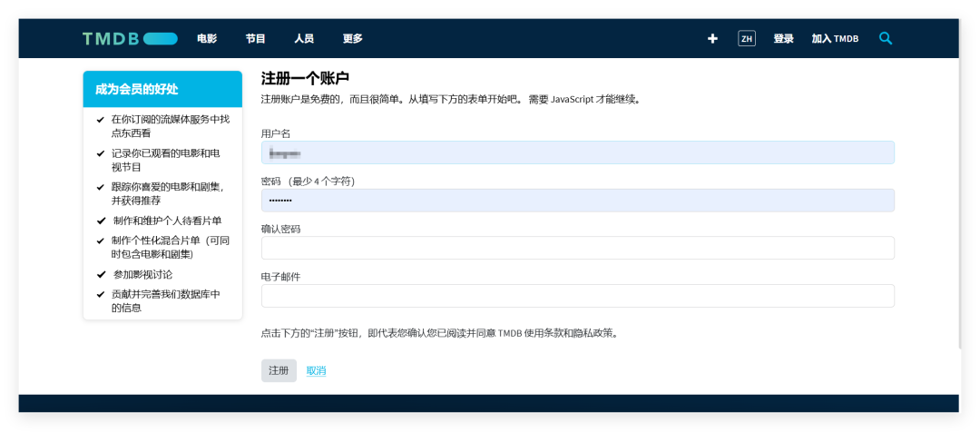The width and height of the screenshot is (980, 432).
Task: Click the TMDB logo in header
Action: pyautogui.click(x=130, y=38)
